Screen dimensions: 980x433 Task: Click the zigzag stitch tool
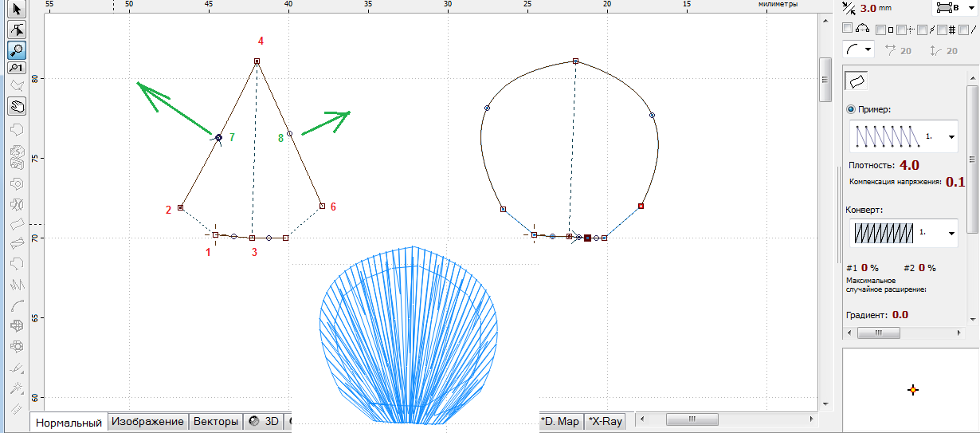16,284
